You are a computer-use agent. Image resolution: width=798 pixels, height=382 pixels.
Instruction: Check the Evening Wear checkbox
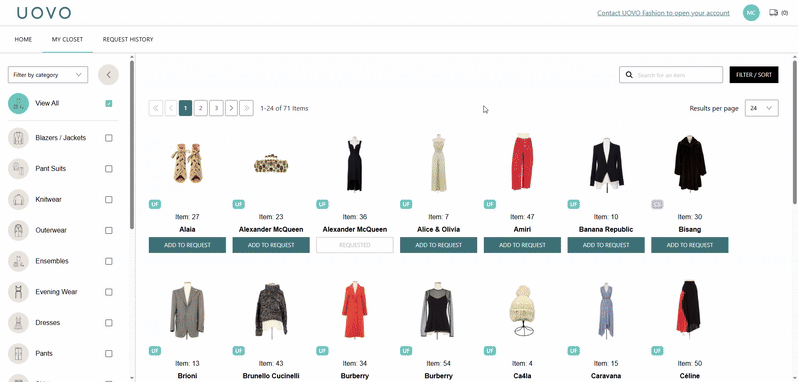coord(108,292)
